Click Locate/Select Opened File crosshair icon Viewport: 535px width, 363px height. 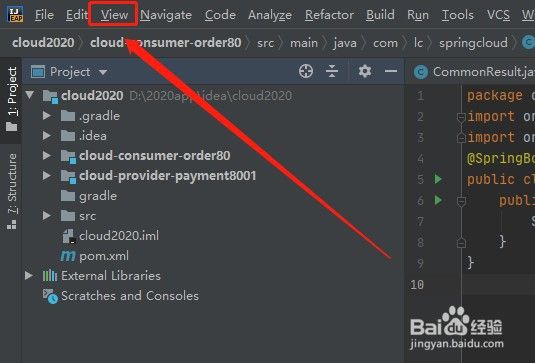[x=306, y=71]
